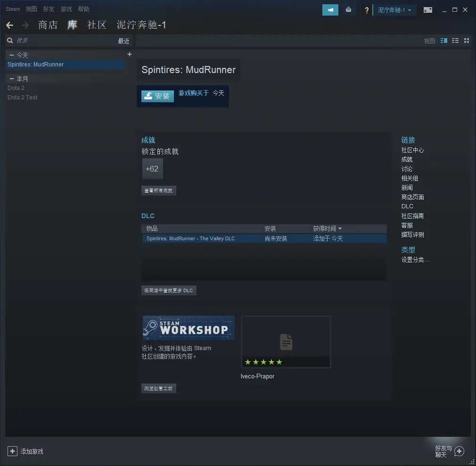
Task: Click the Steam Workshop banner
Action: pyautogui.click(x=189, y=328)
